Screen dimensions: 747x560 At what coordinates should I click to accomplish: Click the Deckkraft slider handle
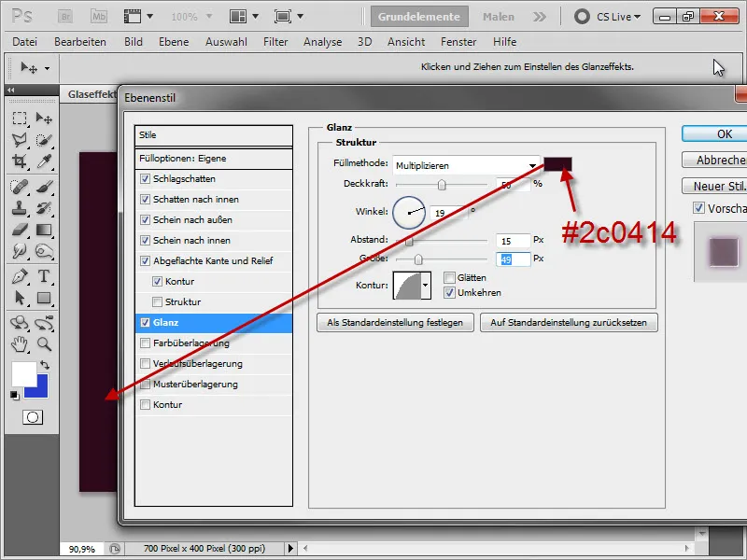point(442,184)
